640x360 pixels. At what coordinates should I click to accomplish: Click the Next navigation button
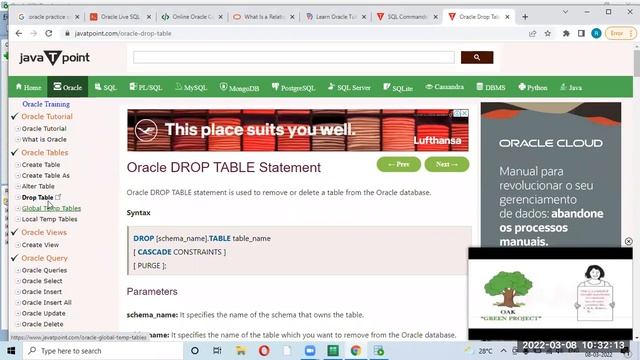pyautogui.click(x=447, y=164)
